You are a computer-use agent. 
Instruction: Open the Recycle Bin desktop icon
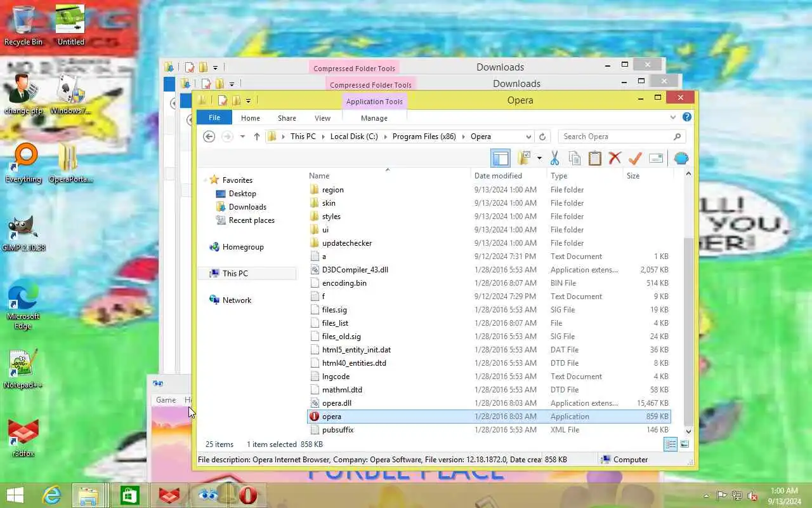tap(23, 25)
